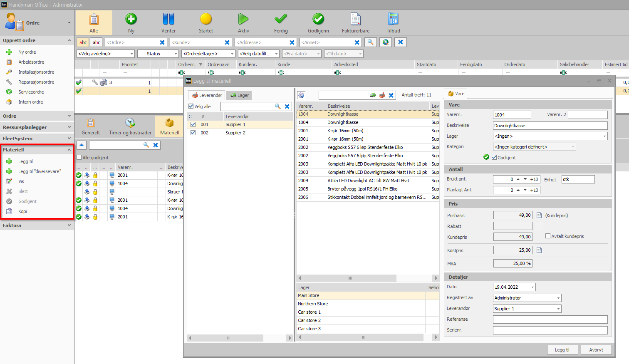This screenshot has width=629, height=364.
Task: Click the up arrow button in Materiell panel
Action: pyautogui.click(x=82, y=145)
